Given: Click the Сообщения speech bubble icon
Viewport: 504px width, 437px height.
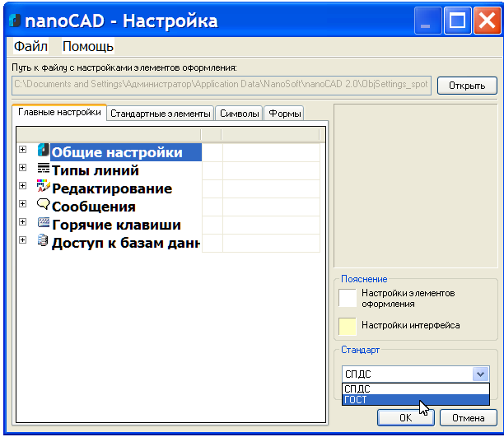Looking at the screenshot, I should pos(44,204).
